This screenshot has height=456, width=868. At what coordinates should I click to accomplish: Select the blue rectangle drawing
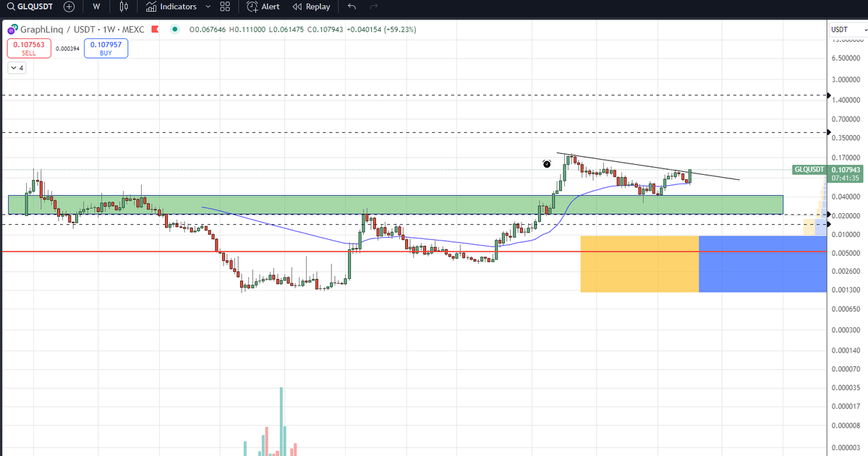pos(762,264)
